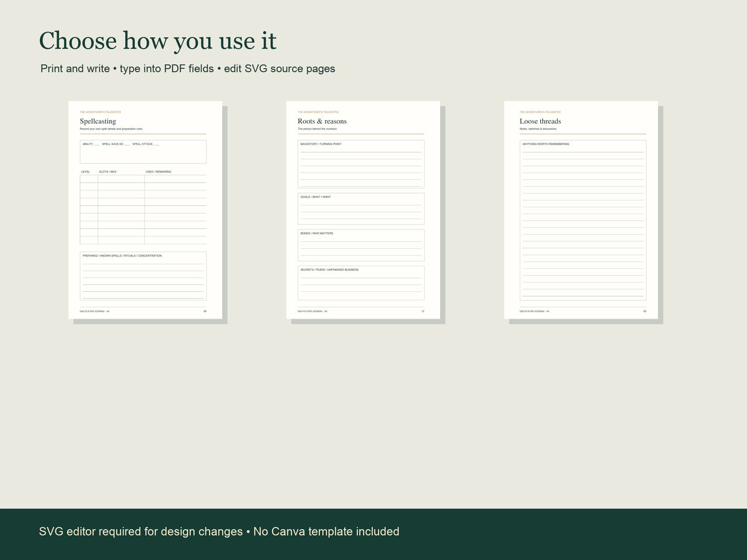Screen dimensions: 747x560
Task: Click the 'SVG editor required for design changes' footer note
Action: pyautogui.click(x=141, y=531)
